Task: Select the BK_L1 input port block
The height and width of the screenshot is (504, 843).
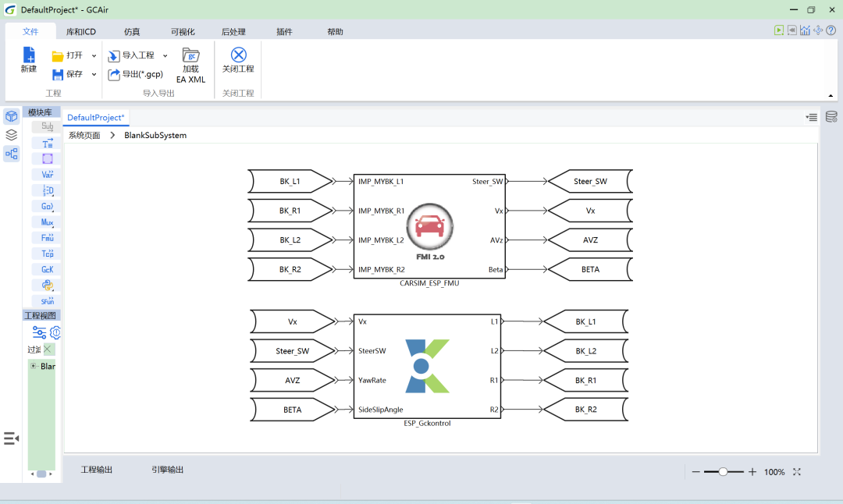Action: tap(290, 182)
